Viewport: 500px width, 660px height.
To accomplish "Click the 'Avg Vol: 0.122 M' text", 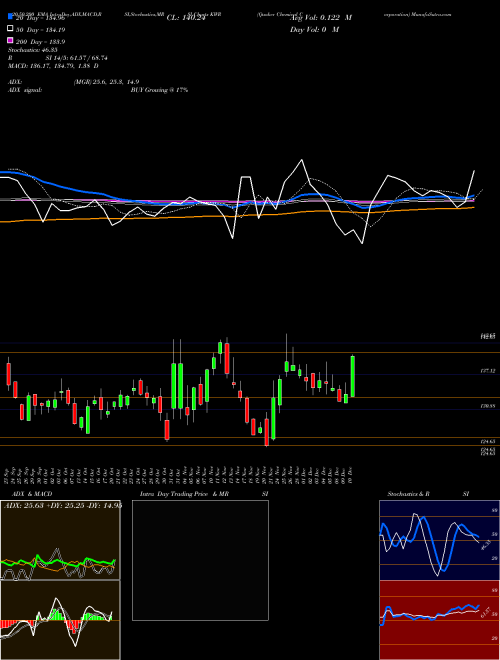I will click(321, 18).
